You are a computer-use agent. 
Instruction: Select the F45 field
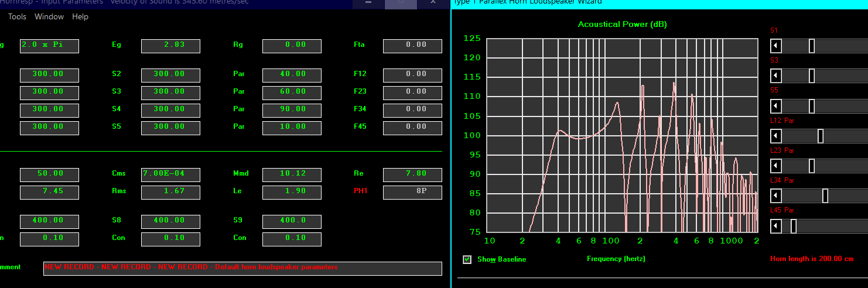pyautogui.click(x=412, y=128)
